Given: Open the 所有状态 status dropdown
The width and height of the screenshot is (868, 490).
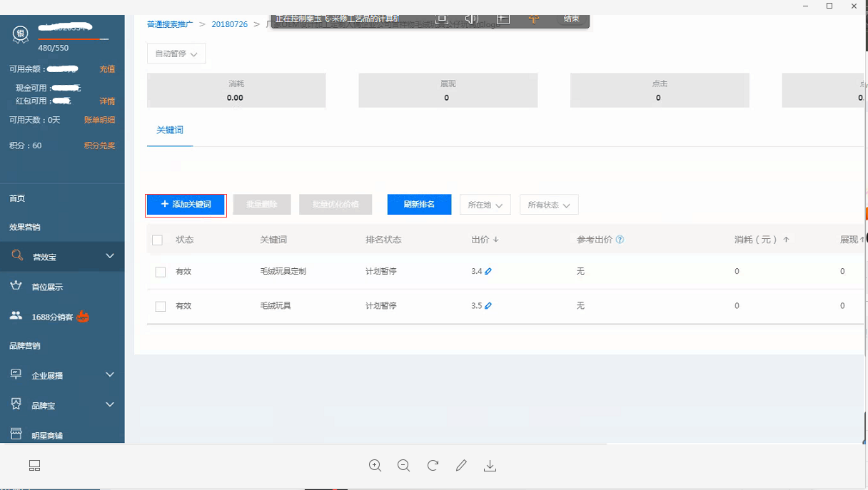Looking at the screenshot, I should pos(548,205).
